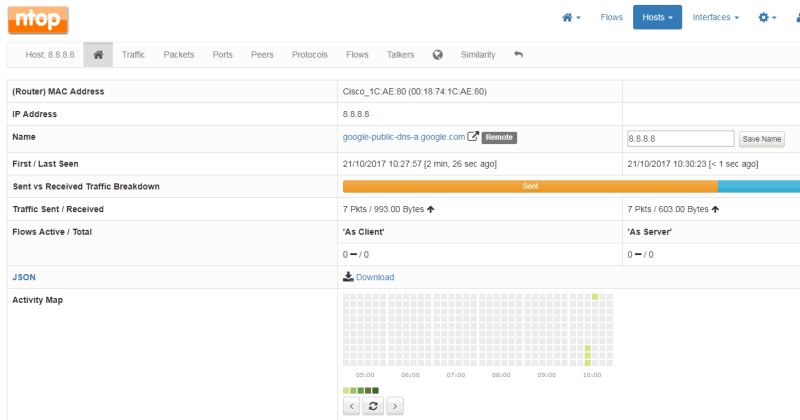Viewport: 800px width, 420px height.
Task: Click the Remote badge
Action: point(499,137)
